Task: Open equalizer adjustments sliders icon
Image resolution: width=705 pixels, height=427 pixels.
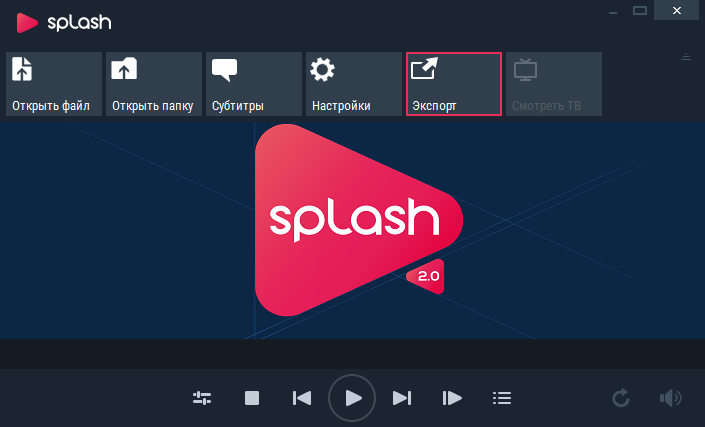Action: click(x=202, y=398)
